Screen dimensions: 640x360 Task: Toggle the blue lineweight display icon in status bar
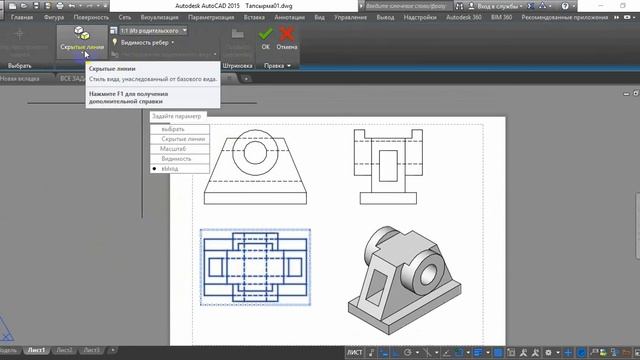pyautogui.click(x=478, y=352)
